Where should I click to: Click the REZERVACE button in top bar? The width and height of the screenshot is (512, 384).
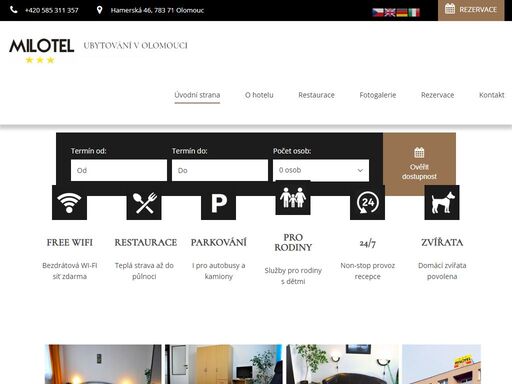pyautogui.click(x=471, y=10)
